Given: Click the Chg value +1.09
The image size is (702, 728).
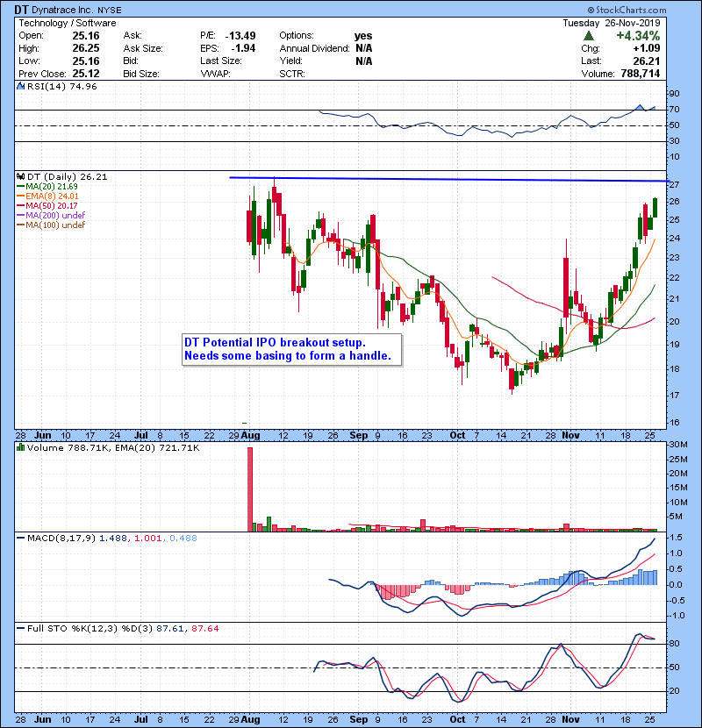Looking at the screenshot, I should 647,48.
